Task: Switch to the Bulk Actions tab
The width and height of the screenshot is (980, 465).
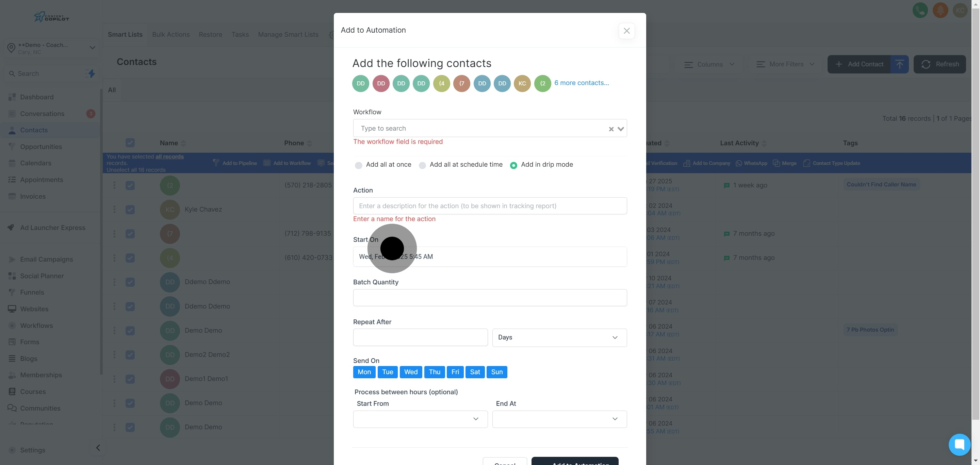Action: pos(171,35)
